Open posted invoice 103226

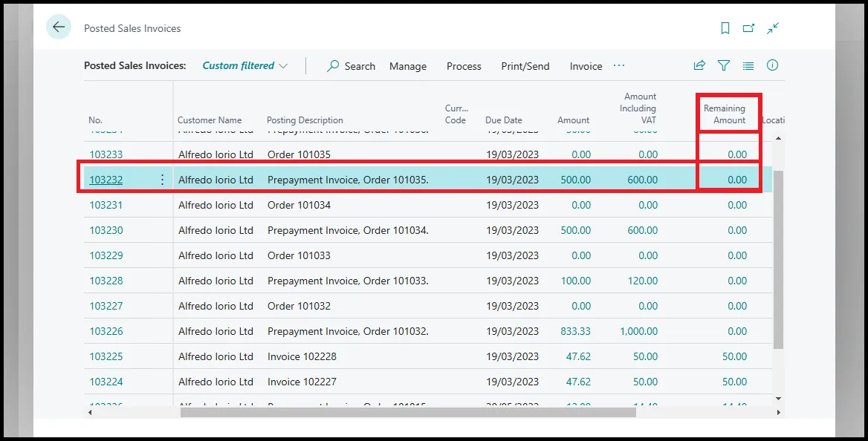click(x=106, y=331)
